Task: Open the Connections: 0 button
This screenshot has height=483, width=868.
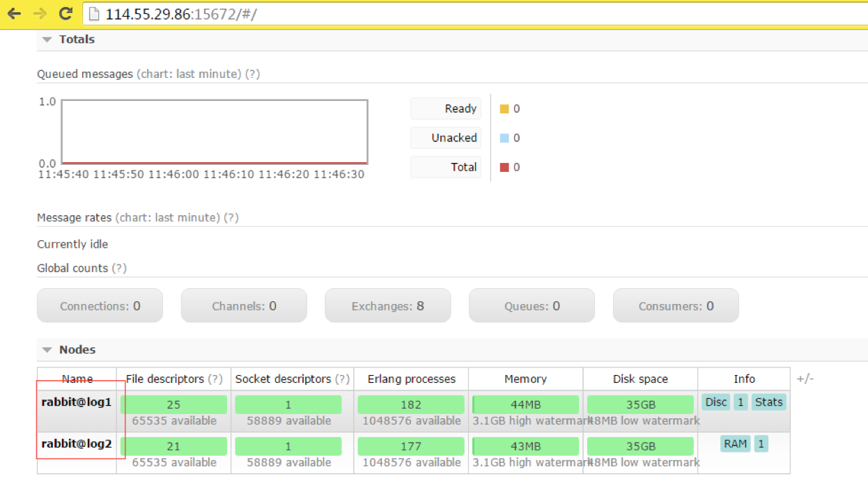Action: click(x=100, y=306)
